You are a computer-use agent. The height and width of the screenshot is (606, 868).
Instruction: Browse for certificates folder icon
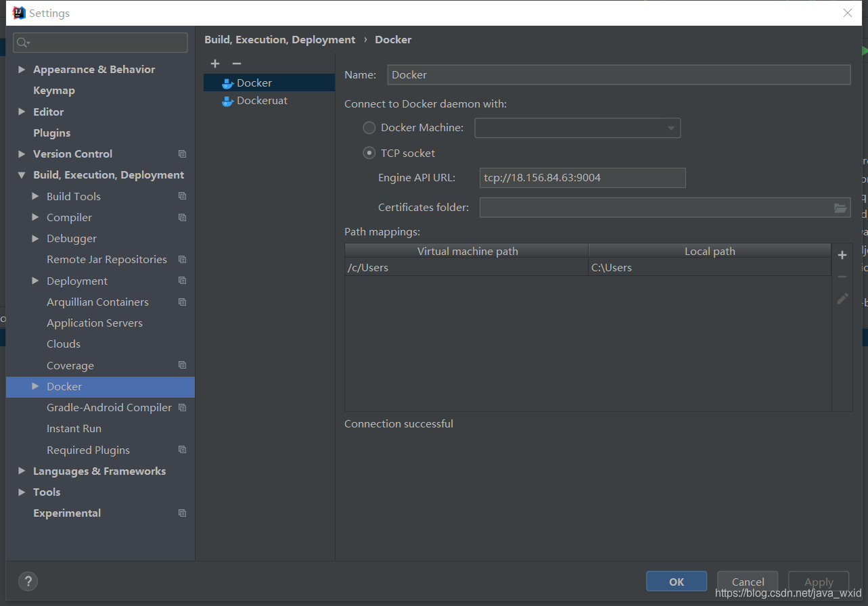[840, 208]
